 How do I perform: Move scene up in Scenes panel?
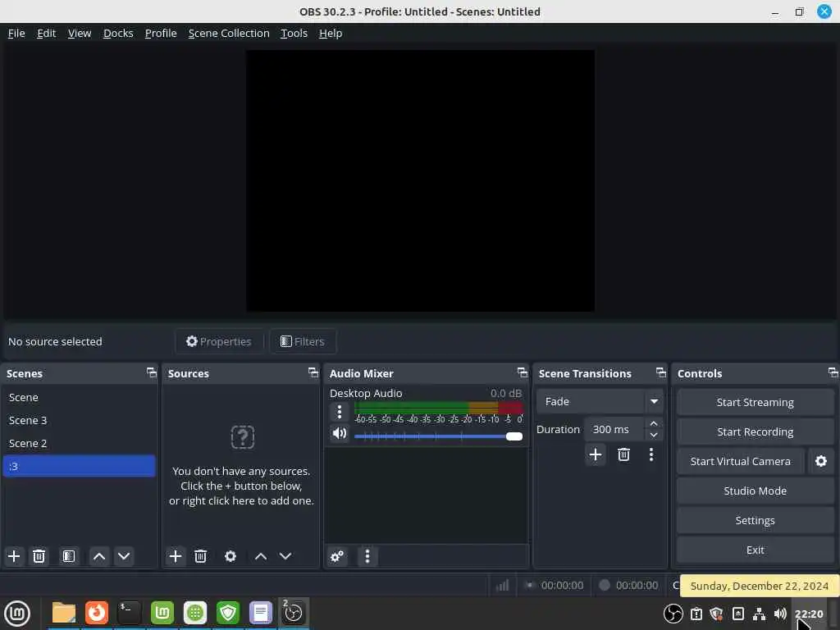pyautogui.click(x=99, y=556)
